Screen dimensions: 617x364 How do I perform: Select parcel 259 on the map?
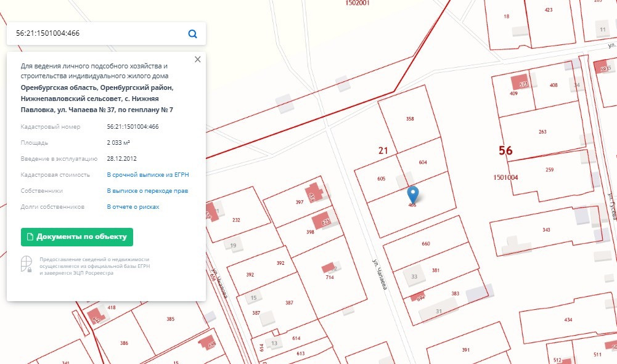click(x=549, y=170)
